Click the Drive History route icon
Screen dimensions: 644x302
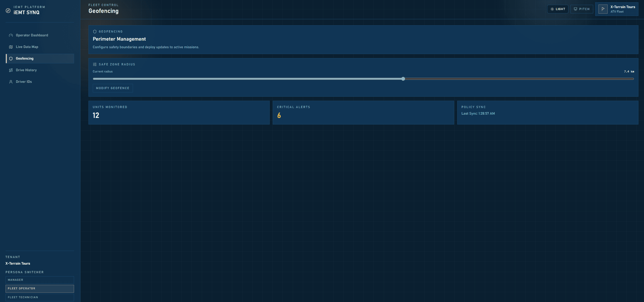[11, 70]
